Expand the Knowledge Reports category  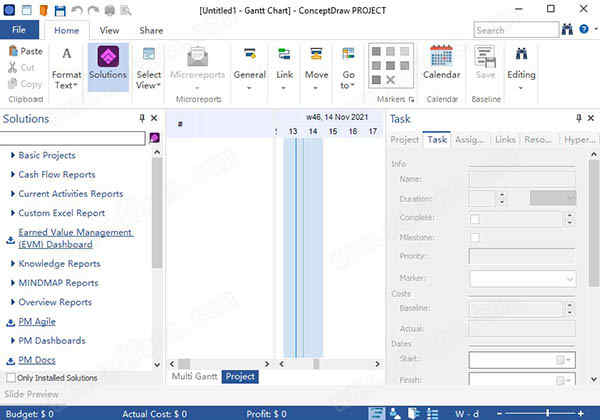pos(13,264)
